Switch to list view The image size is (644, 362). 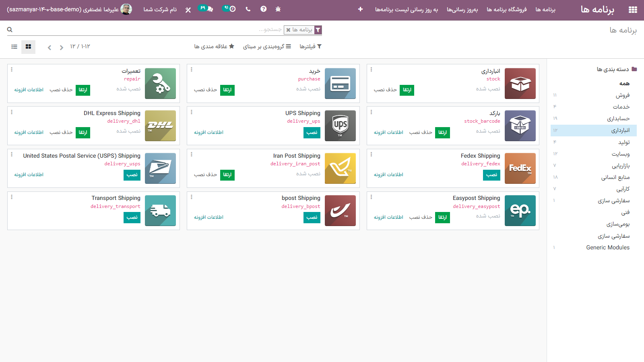[x=14, y=47]
